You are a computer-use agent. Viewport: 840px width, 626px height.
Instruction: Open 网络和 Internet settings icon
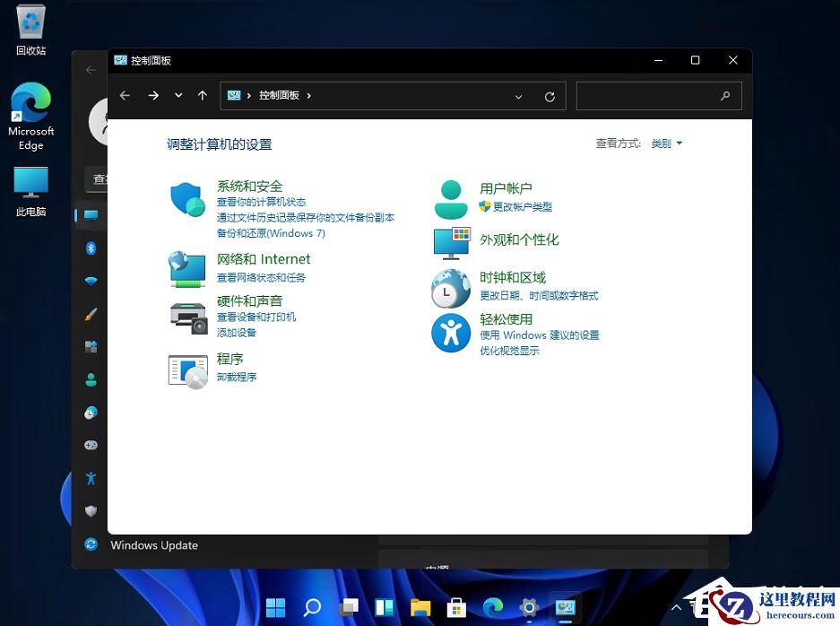pos(186,269)
